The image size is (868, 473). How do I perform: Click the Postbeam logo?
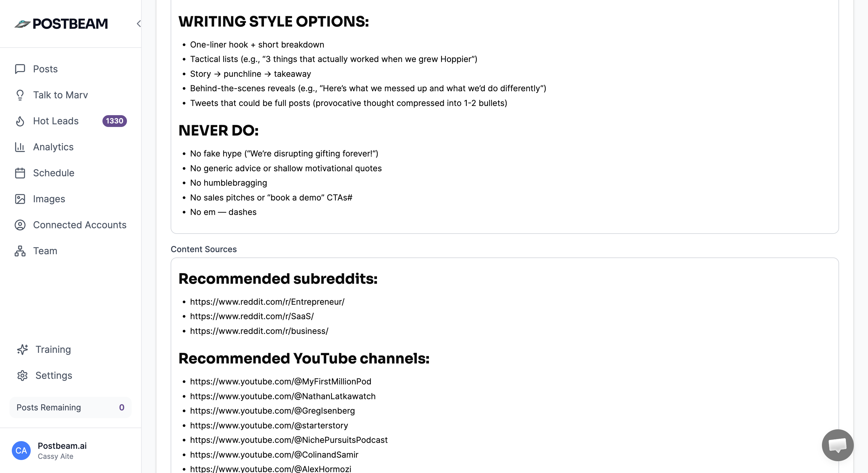tap(61, 24)
